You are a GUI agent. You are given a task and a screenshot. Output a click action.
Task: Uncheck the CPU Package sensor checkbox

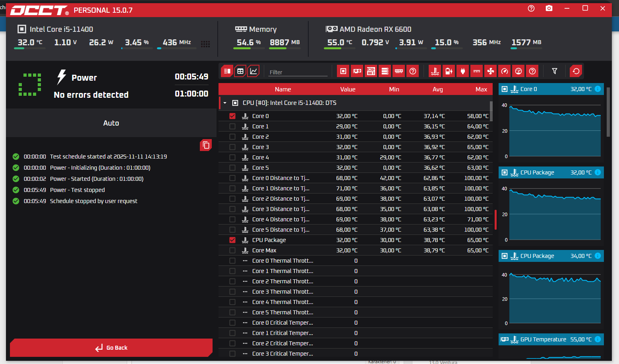coord(232,240)
